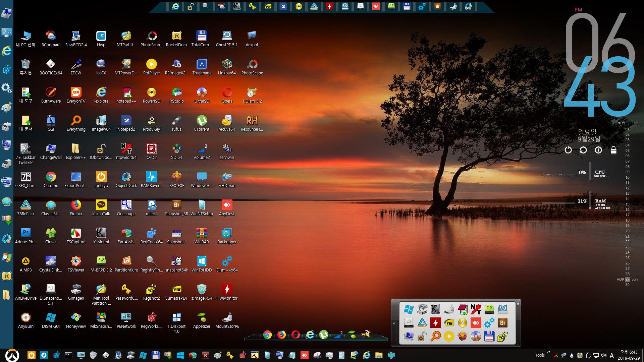Click the restart icon on clock widget
The height and width of the screenshot is (362, 644).
point(583,150)
